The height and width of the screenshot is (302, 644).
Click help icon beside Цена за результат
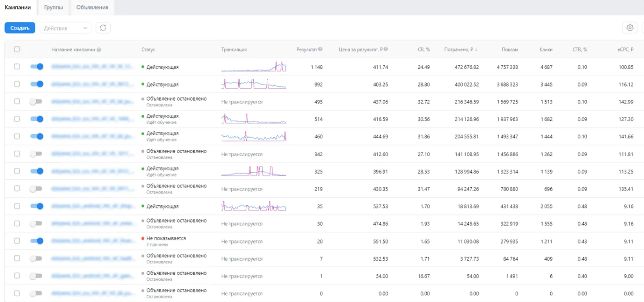[386, 49]
